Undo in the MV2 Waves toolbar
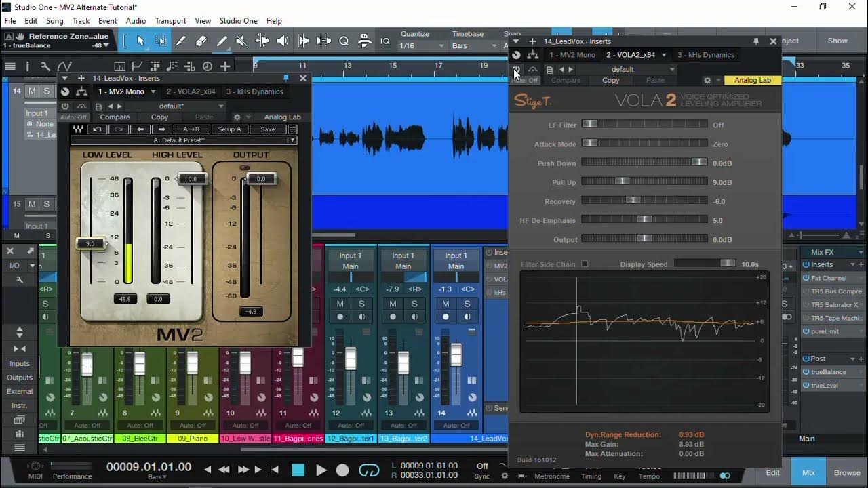868x488 pixels. (x=97, y=129)
